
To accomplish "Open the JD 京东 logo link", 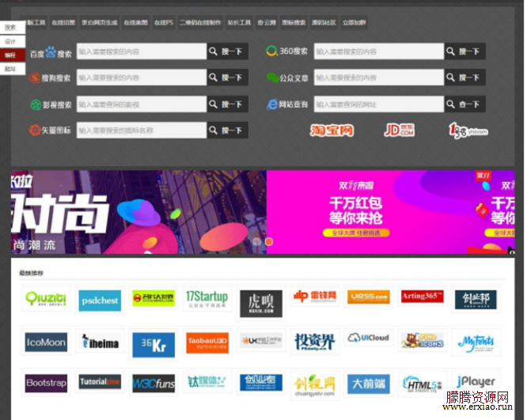I will click(400, 130).
